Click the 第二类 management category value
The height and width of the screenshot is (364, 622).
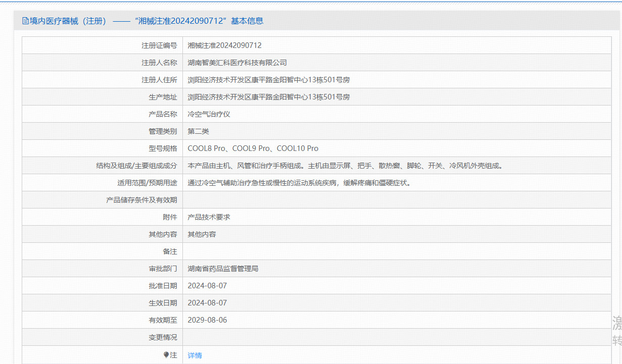tap(198, 131)
